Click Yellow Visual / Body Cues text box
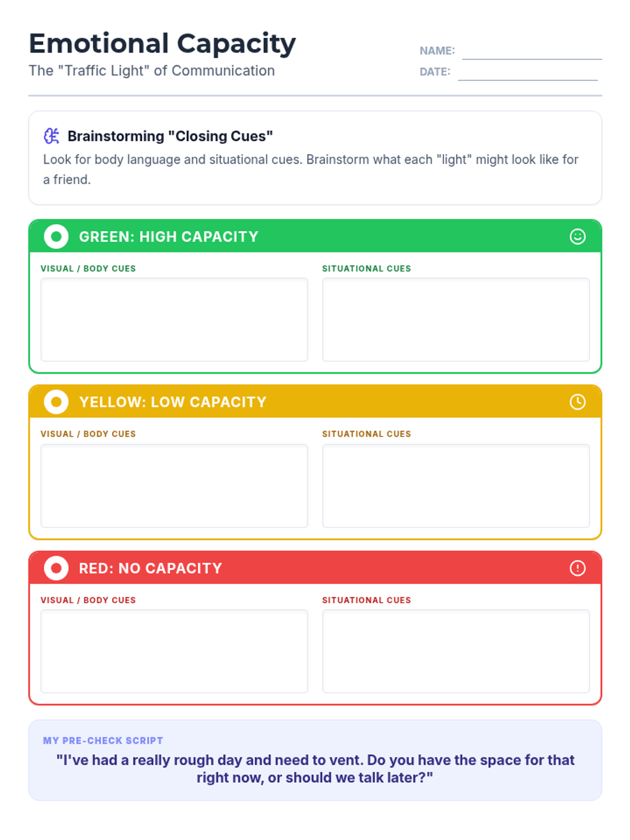The height and width of the screenshot is (840, 630). (174, 486)
